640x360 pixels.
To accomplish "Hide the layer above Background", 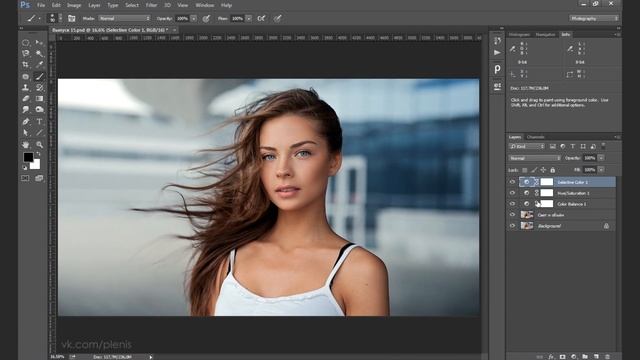I will 512,215.
